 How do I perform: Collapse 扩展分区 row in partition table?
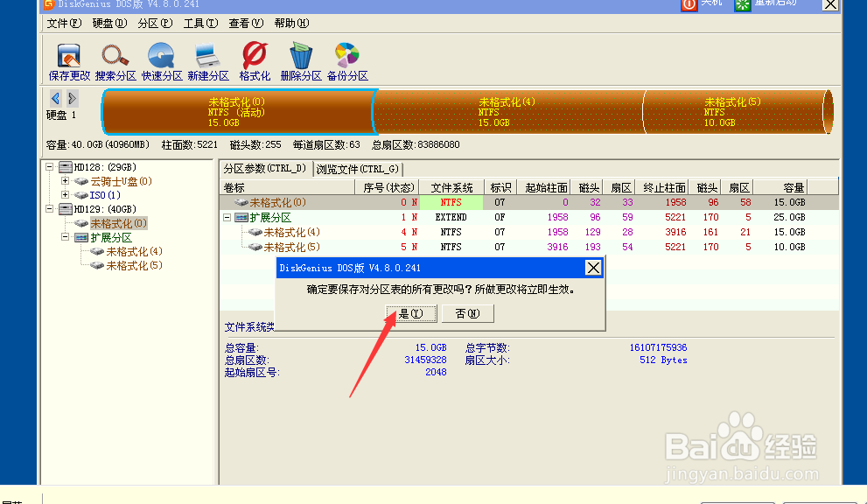point(227,217)
